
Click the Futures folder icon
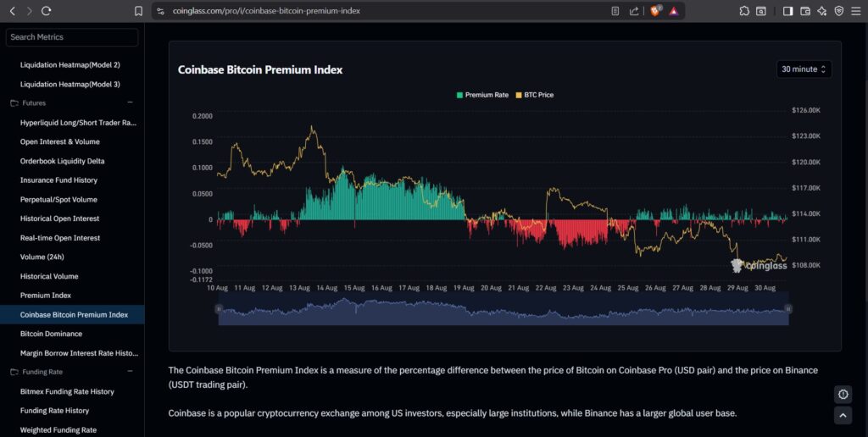point(14,102)
